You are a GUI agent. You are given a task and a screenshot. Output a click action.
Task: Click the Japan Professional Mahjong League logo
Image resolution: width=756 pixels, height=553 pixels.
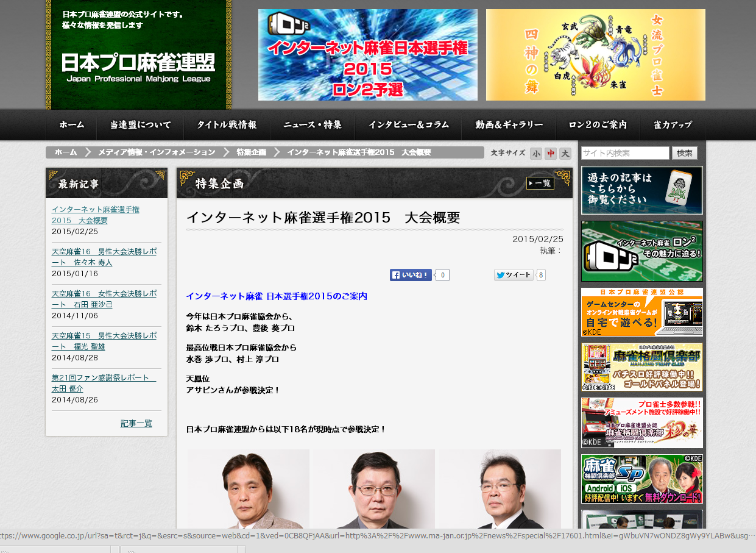point(138,67)
